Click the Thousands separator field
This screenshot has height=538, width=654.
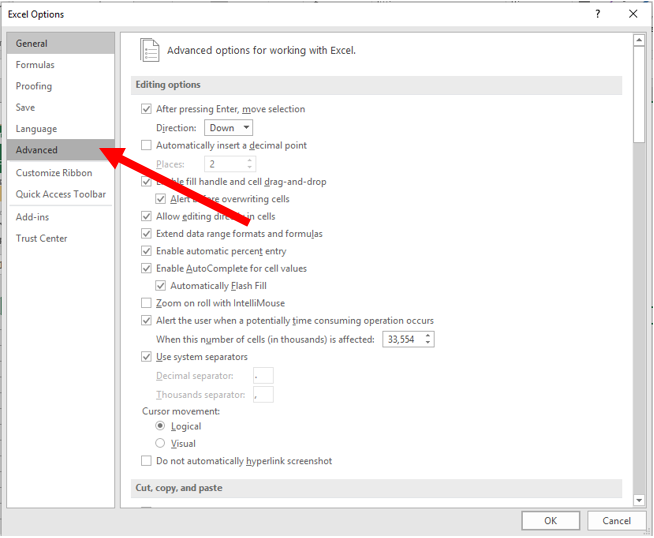263,394
